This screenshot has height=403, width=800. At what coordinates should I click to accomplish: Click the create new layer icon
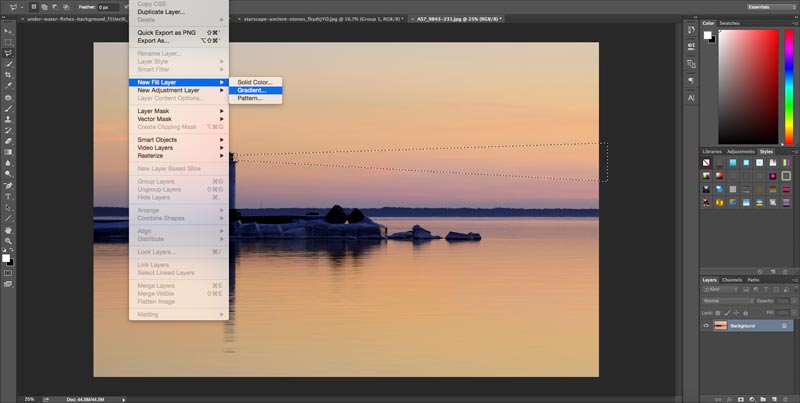[774, 399]
